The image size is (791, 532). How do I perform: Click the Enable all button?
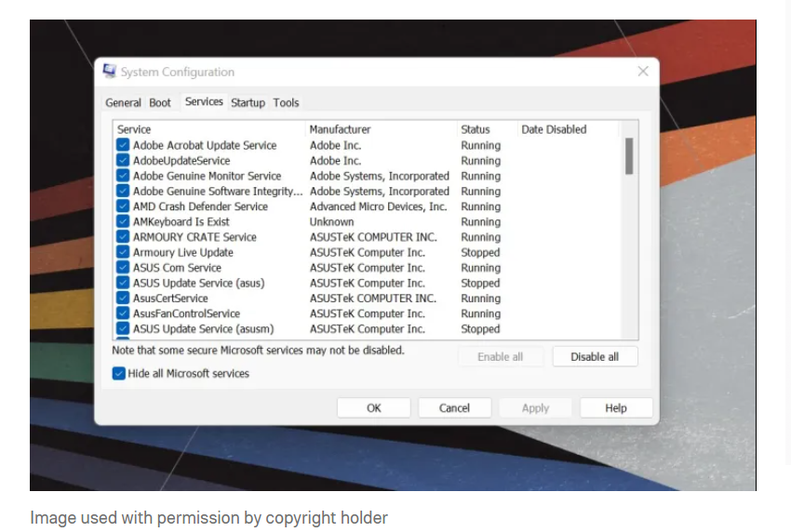click(x=501, y=356)
